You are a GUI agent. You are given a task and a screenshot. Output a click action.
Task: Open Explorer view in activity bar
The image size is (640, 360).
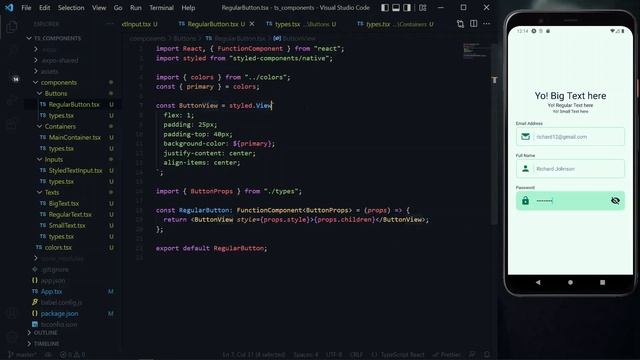pyautogui.click(x=12, y=27)
